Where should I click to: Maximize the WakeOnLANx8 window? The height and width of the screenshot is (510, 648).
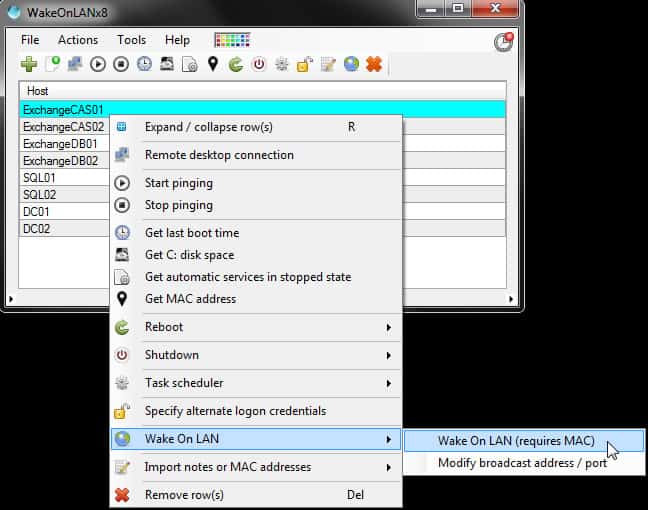(458, 8)
